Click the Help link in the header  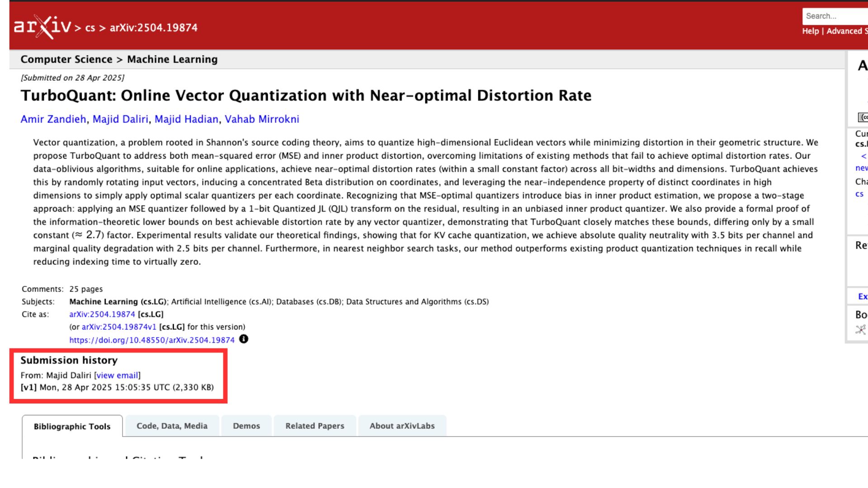click(x=810, y=31)
